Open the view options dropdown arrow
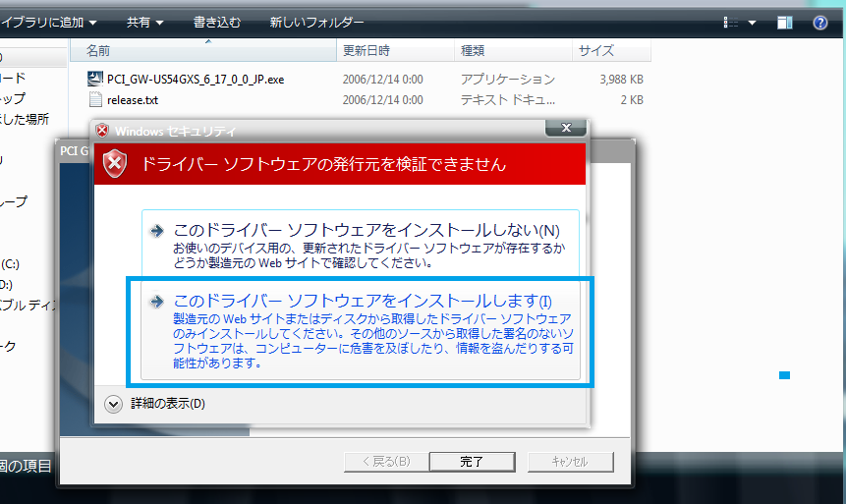This screenshot has height=504, width=846. [752, 23]
